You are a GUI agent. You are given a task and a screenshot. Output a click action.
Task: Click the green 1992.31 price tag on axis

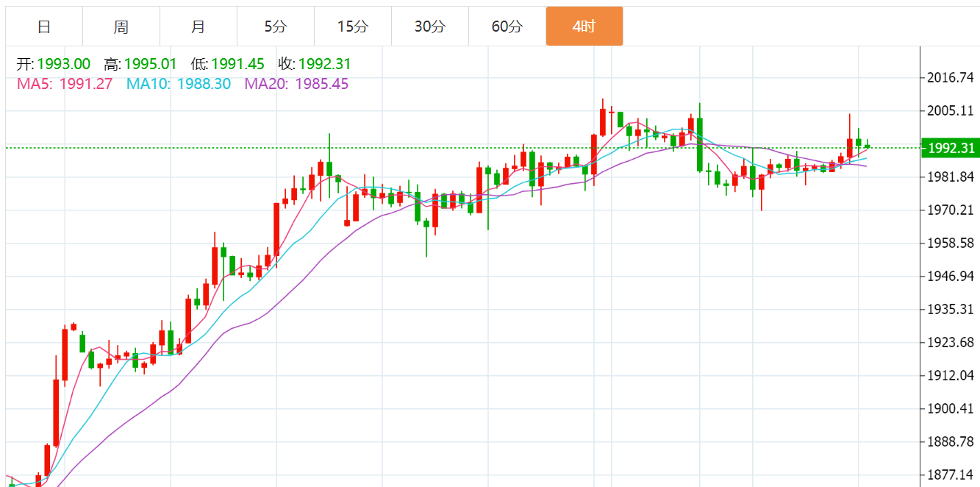click(951, 148)
